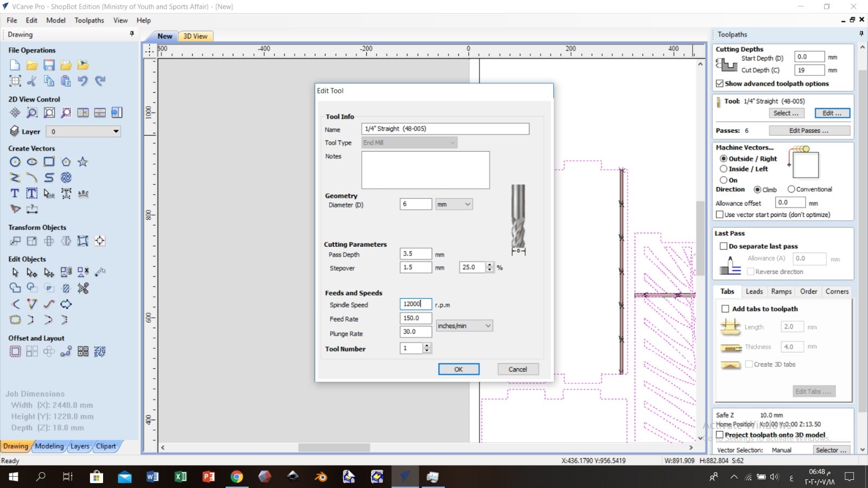The image size is (868, 488).
Task: Toggle Show advanced toolpath options checkbox
Action: click(720, 84)
